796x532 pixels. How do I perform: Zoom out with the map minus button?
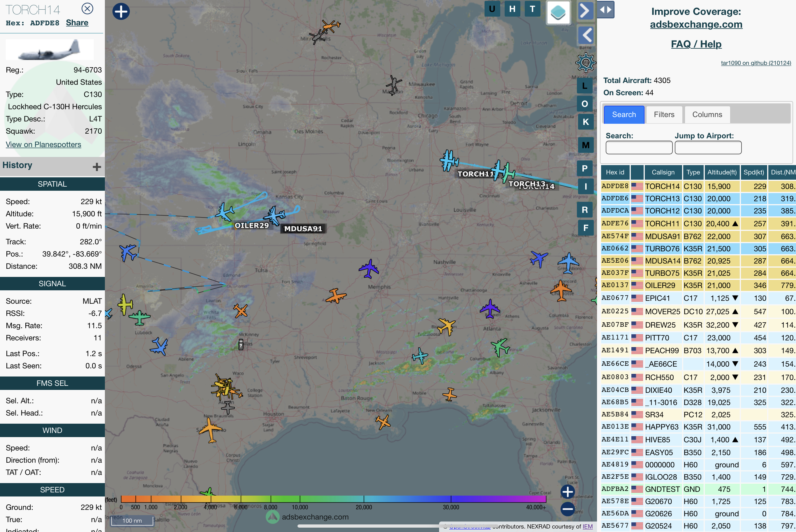point(568,509)
